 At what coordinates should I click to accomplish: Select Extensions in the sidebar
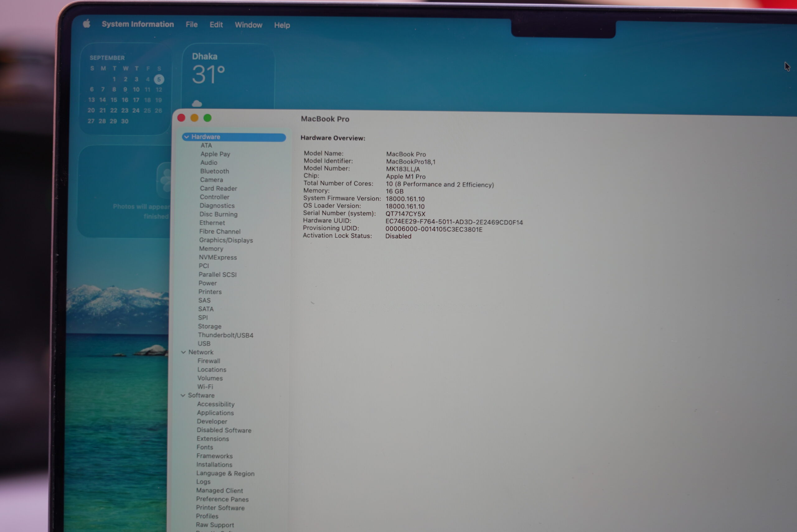pos(213,439)
